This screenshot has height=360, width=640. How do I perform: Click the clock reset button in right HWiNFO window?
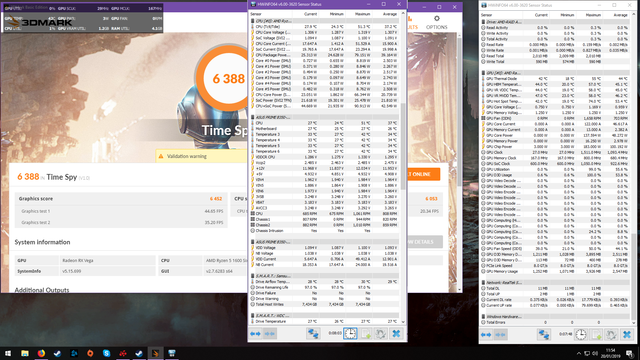point(581,335)
